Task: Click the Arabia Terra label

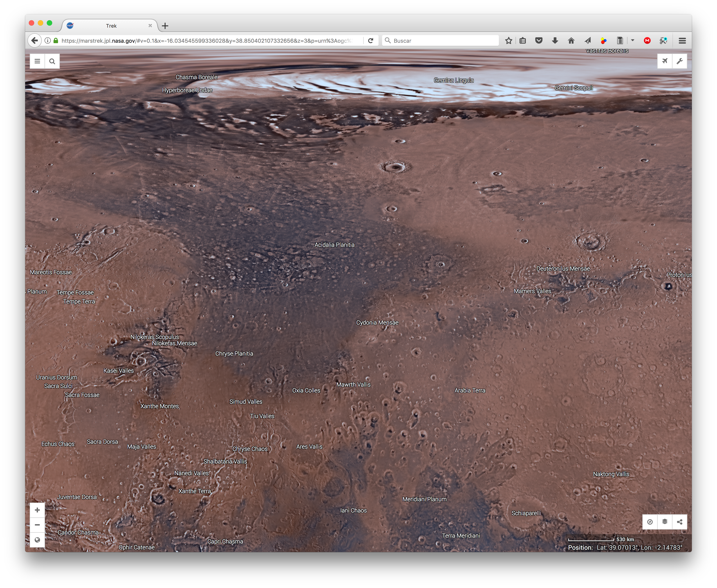Action: pos(470,390)
